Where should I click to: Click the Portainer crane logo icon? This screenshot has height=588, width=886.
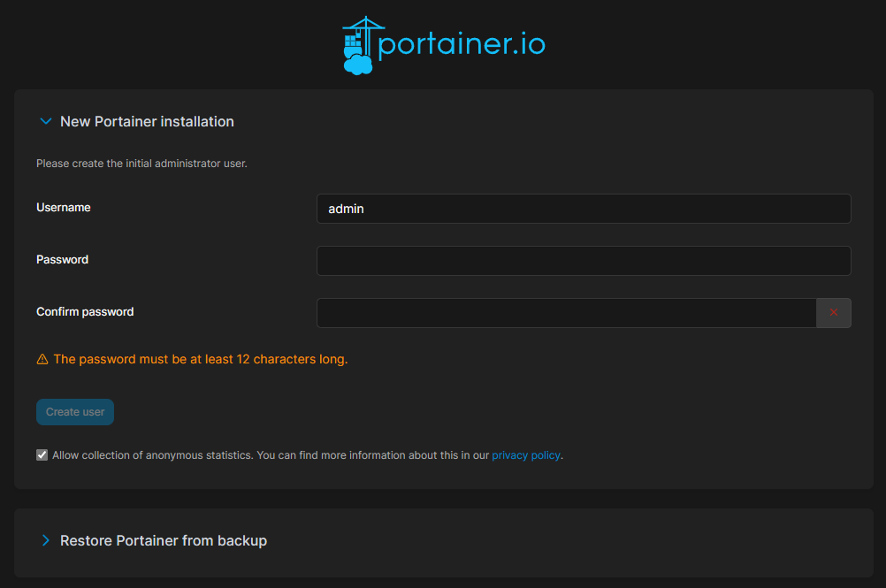(358, 45)
